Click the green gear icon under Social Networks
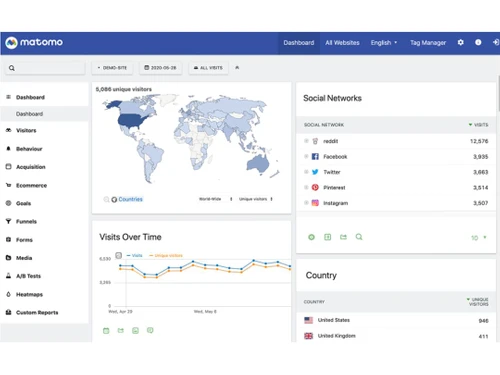The image size is (500, 375). pyautogui.click(x=311, y=237)
